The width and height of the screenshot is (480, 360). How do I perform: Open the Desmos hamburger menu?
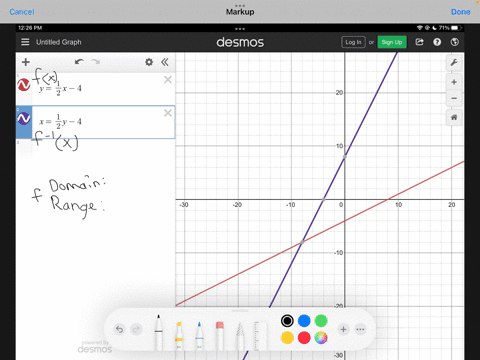click(25, 42)
